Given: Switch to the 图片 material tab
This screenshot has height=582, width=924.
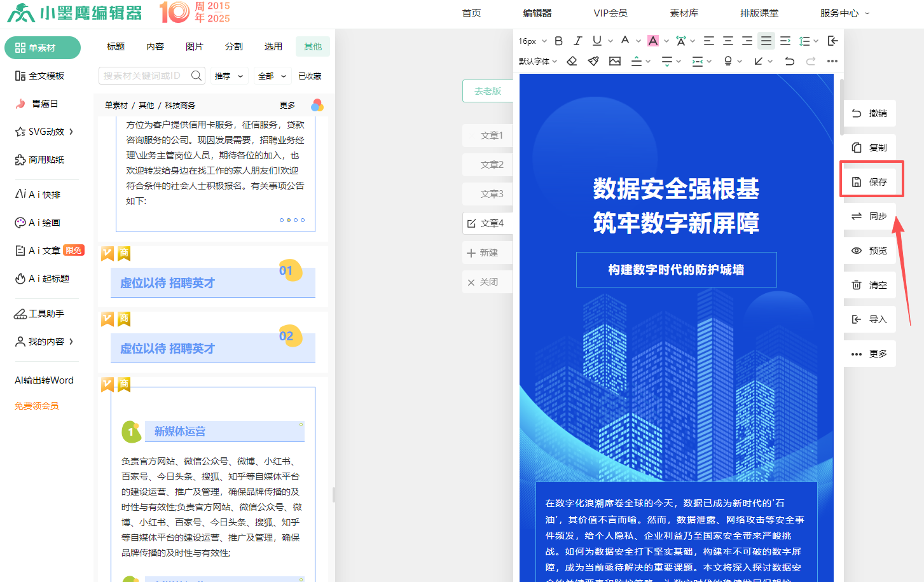Looking at the screenshot, I should [x=195, y=46].
